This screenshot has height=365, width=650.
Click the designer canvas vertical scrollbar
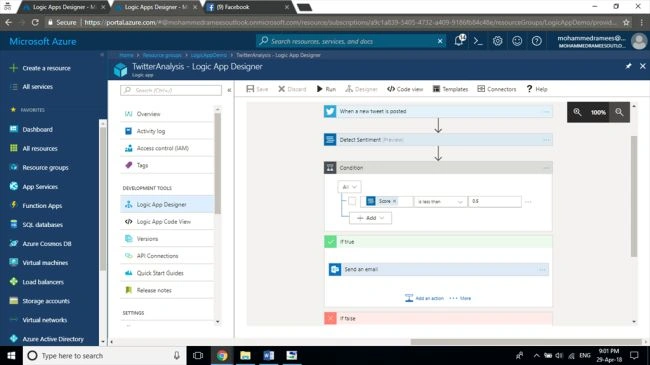tap(634, 195)
